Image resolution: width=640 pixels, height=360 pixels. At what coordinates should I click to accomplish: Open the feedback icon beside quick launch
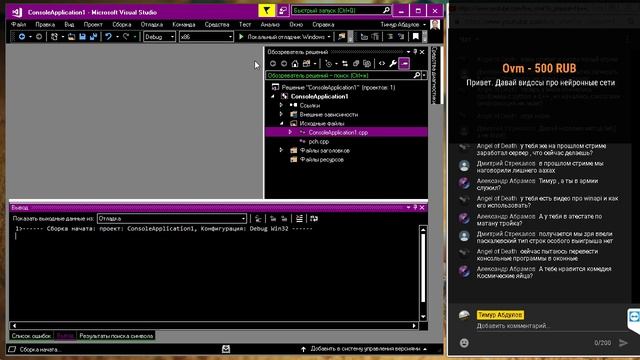pyautogui.click(x=282, y=11)
